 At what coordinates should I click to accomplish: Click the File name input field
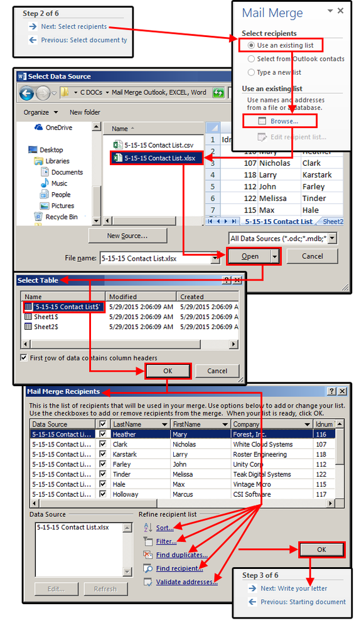click(156, 258)
